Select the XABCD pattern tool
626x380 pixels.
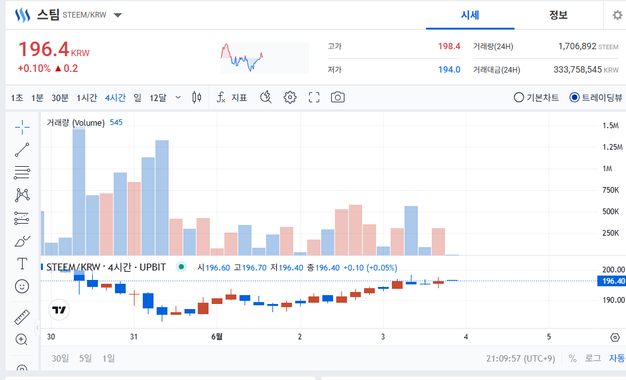[22, 195]
